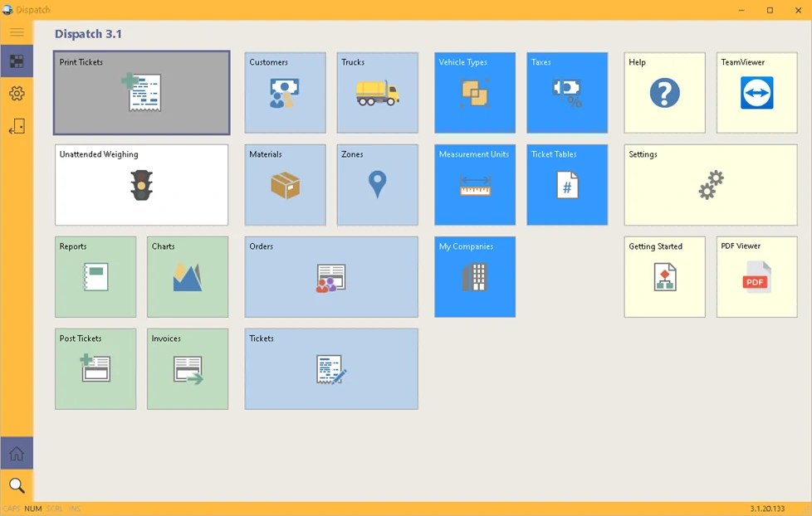Screen dimensions: 812x516
Task: Open Vehicle Types
Action: tap(474, 92)
